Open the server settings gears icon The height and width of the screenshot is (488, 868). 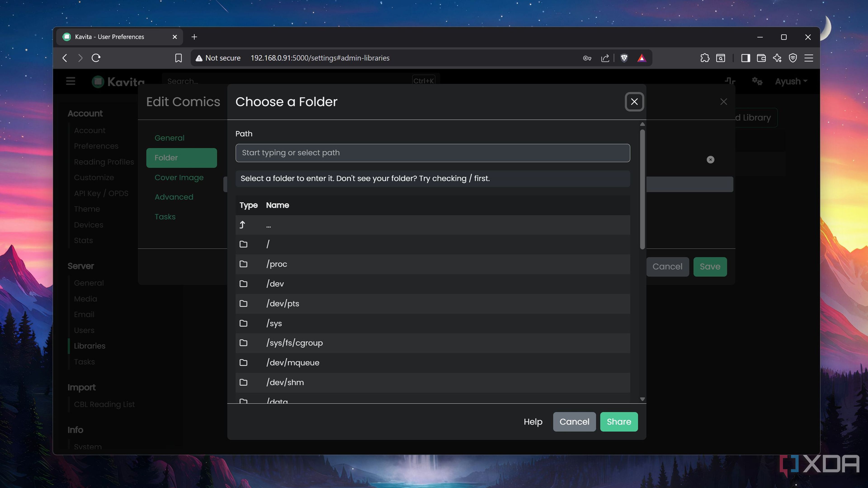pos(757,81)
